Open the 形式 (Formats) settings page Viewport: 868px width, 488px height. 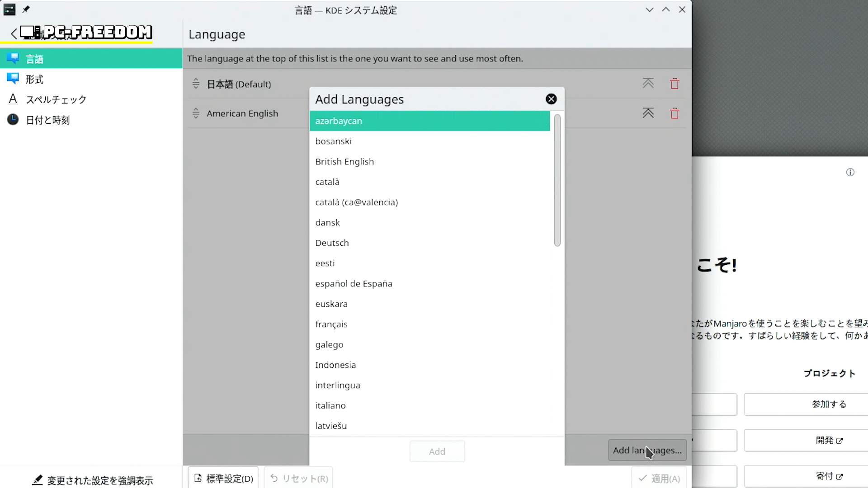pyautogui.click(x=34, y=80)
